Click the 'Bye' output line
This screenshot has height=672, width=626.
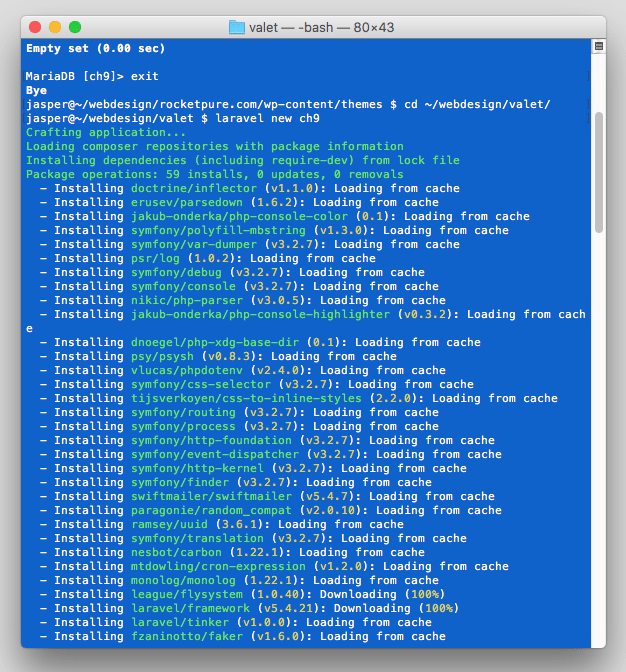point(36,90)
